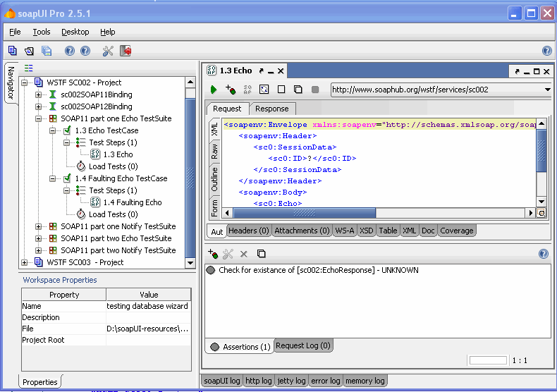Open preferences via wrench and screwdriver icon
This screenshot has height=392, width=557.
point(108,51)
